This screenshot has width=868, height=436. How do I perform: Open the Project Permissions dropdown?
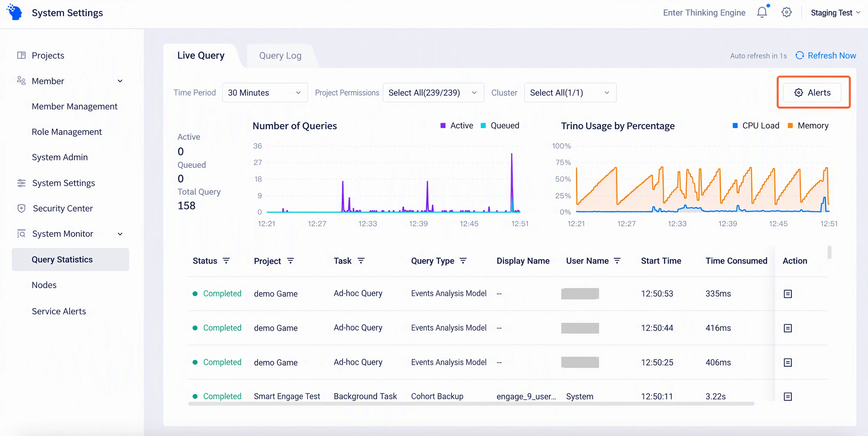(x=433, y=93)
